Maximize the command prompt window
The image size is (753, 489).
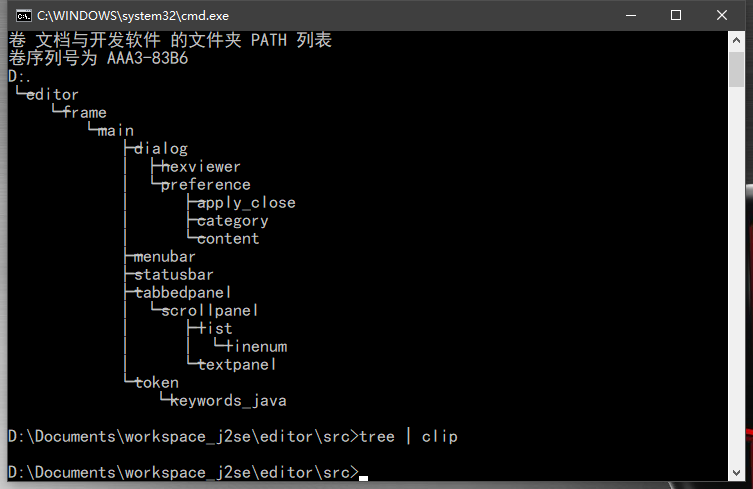[676, 15]
